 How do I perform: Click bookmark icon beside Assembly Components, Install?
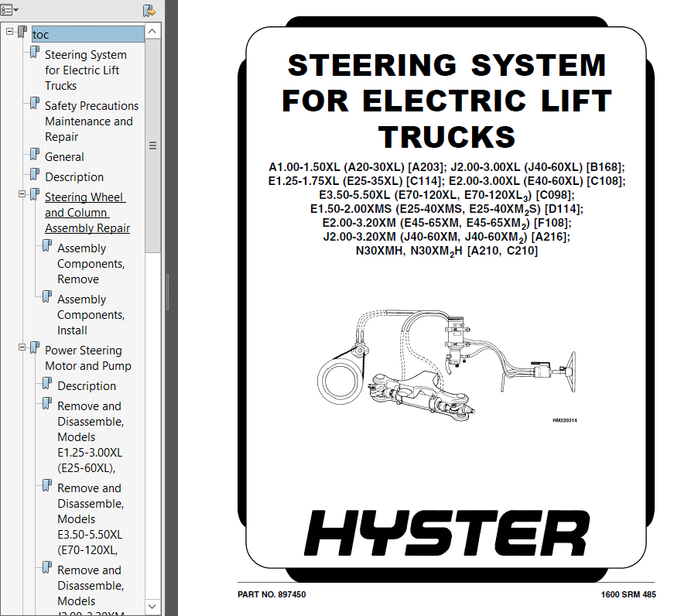coord(47,297)
